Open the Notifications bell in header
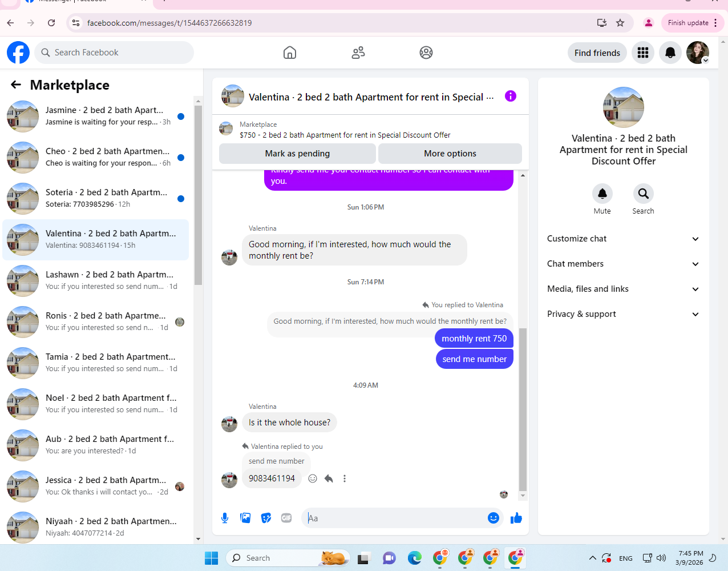Viewport: 728px width, 571px height. tap(670, 53)
